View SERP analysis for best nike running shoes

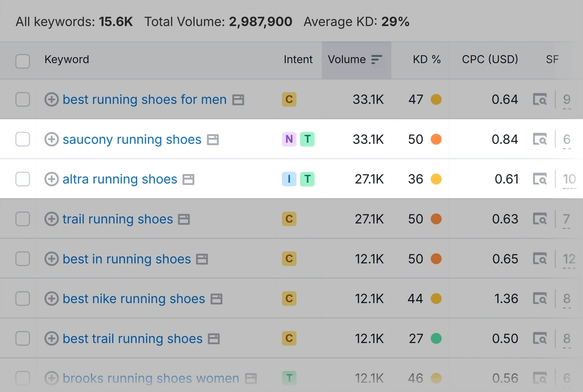click(540, 299)
